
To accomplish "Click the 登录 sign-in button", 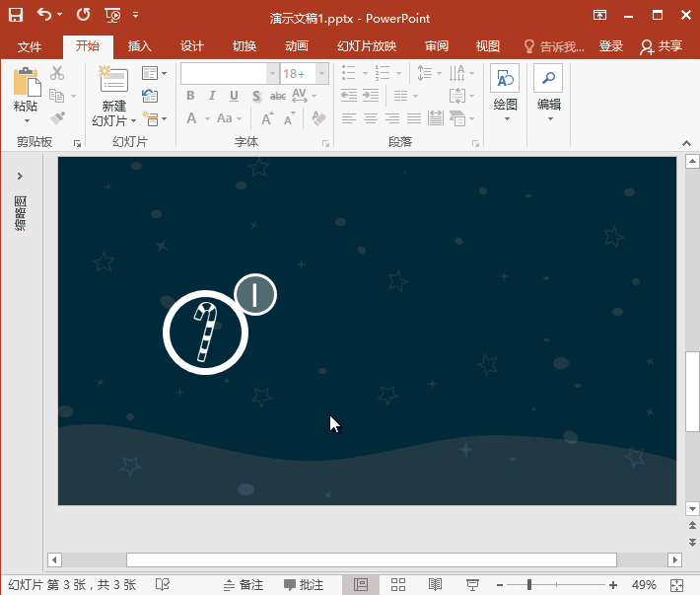I will [x=611, y=46].
